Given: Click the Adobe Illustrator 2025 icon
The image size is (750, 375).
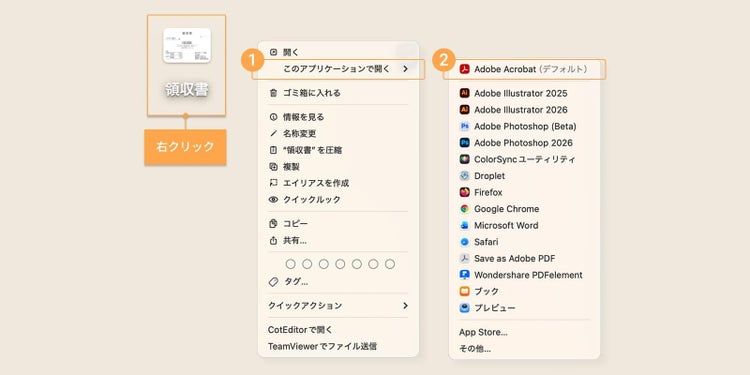Looking at the screenshot, I should pyautogui.click(x=464, y=93).
